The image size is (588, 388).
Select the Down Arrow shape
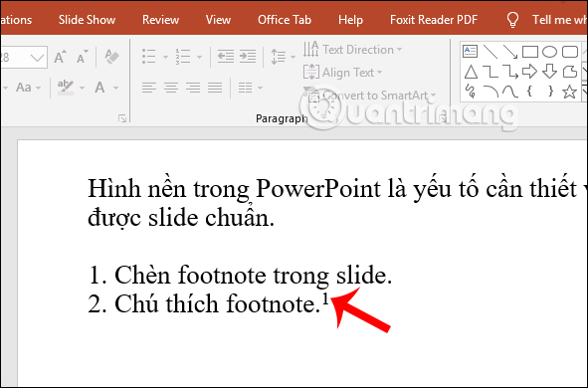(549, 72)
